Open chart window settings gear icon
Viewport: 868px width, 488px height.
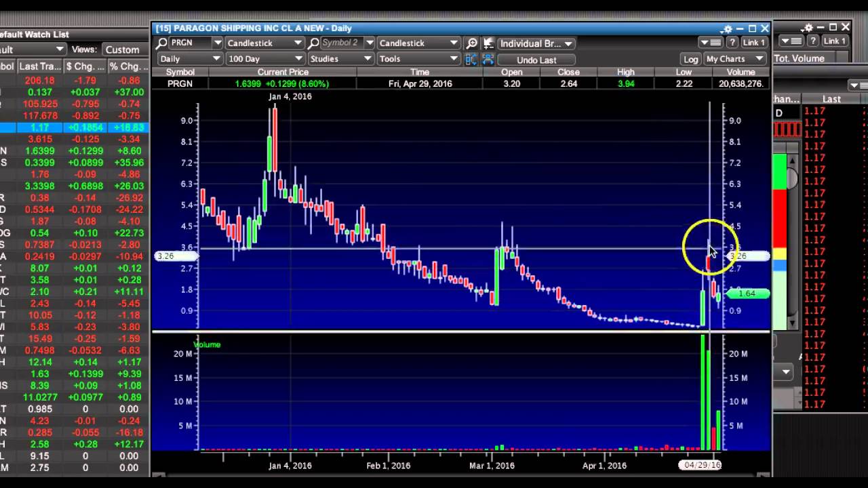click(727, 28)
